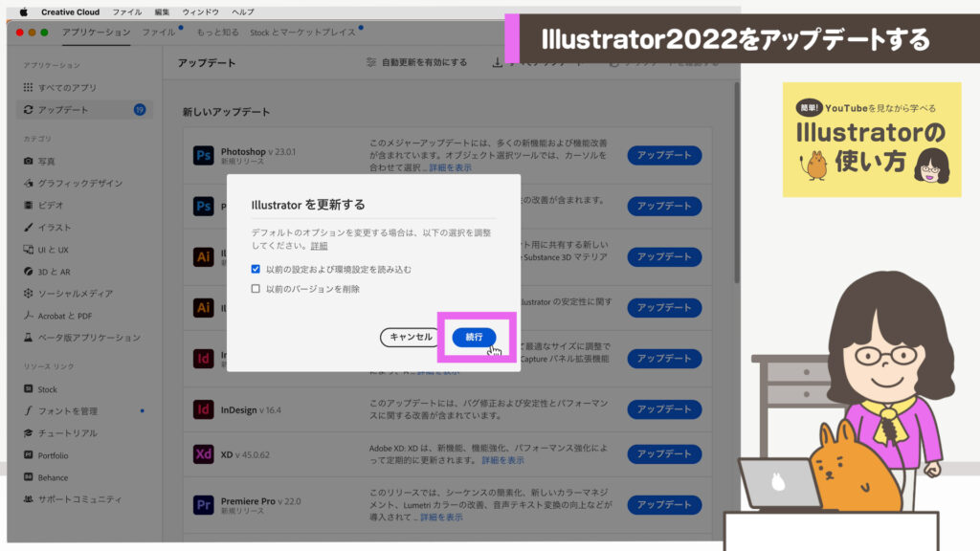Viewport: 980px width, 551px height.
Task: Select the アップデート refresh icon in sidebar
Action: 28,109
